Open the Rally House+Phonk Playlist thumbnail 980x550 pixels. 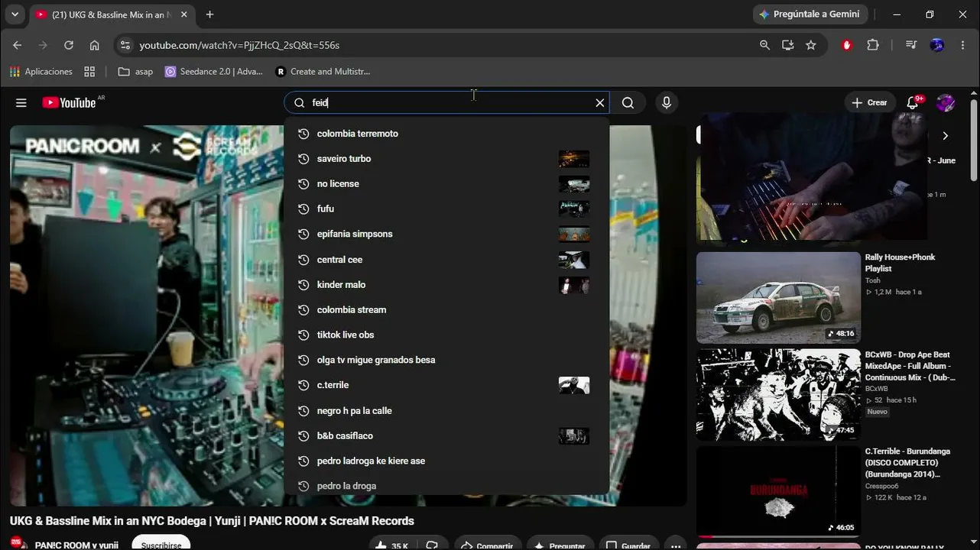pyautogui.click(x=778, y=298)
